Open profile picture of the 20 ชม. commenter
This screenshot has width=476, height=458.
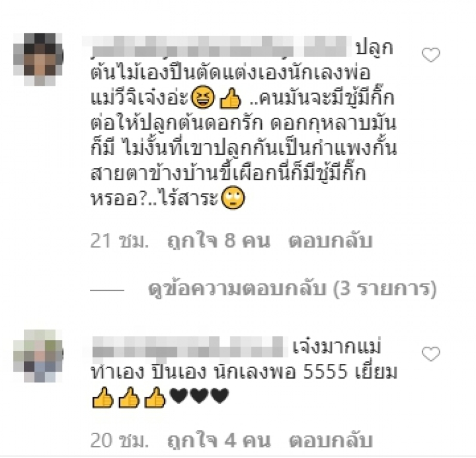click(x=38, y=356)
